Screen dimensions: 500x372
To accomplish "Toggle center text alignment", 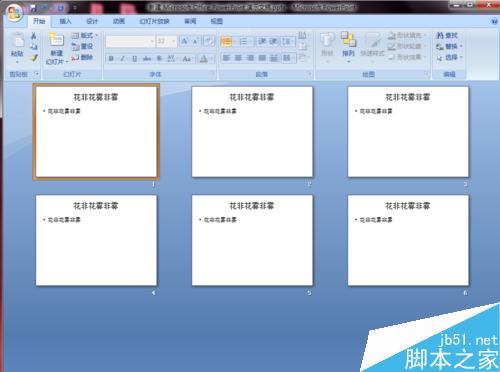I will (238, 58).
